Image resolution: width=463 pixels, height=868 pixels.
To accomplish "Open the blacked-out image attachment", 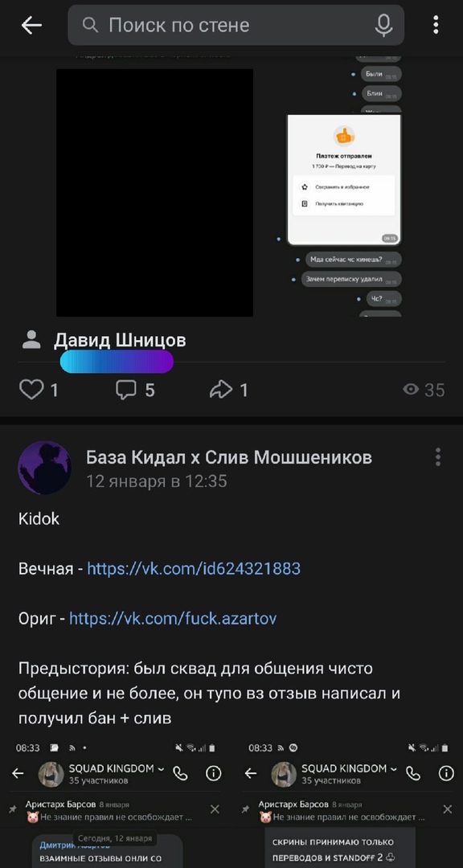I will 154,193.
